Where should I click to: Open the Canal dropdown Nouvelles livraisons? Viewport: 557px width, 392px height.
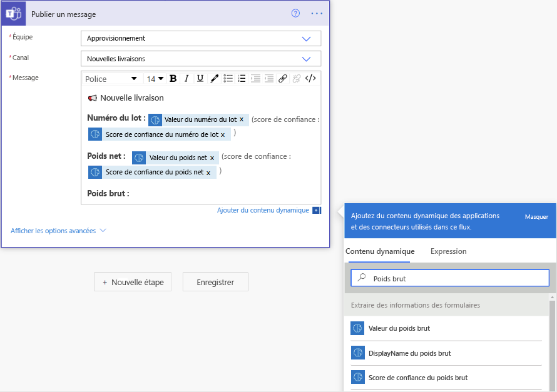point(306,59)
